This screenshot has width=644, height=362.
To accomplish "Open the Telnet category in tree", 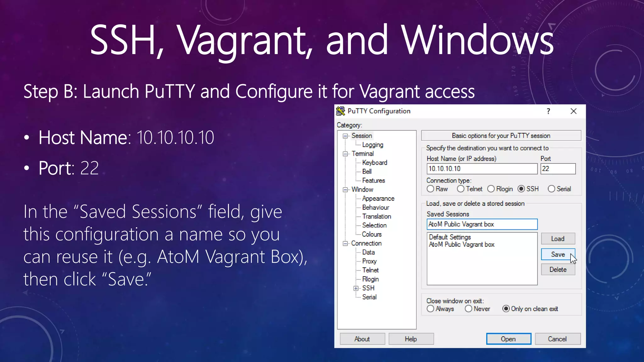I will tap(370, 270).
